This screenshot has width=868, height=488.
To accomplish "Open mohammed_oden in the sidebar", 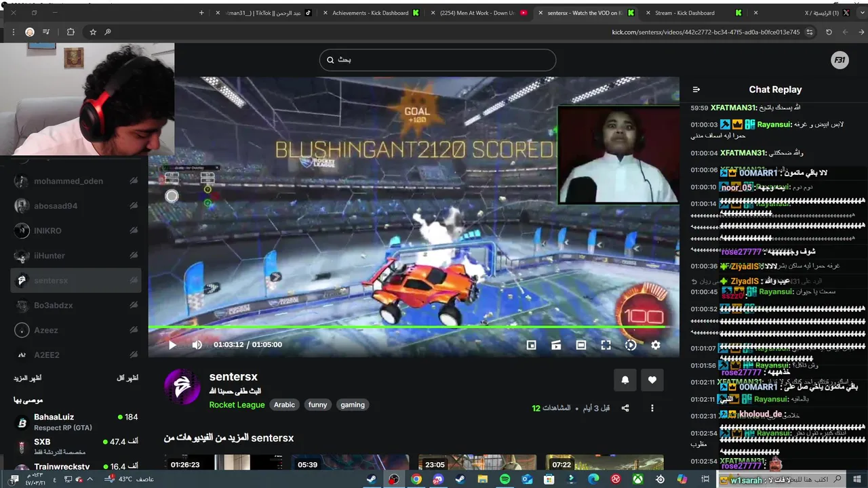I will pyautogui.click(x=76, y=181).
